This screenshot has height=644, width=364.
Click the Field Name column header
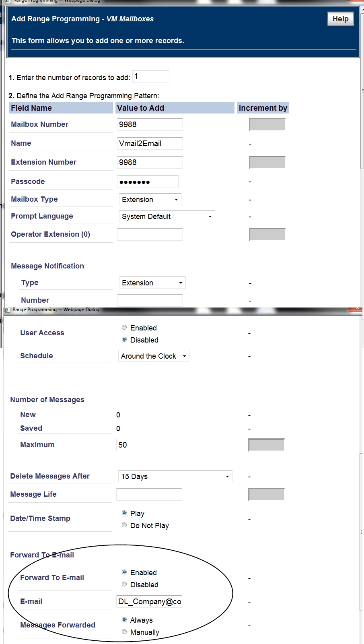point(61,108)
